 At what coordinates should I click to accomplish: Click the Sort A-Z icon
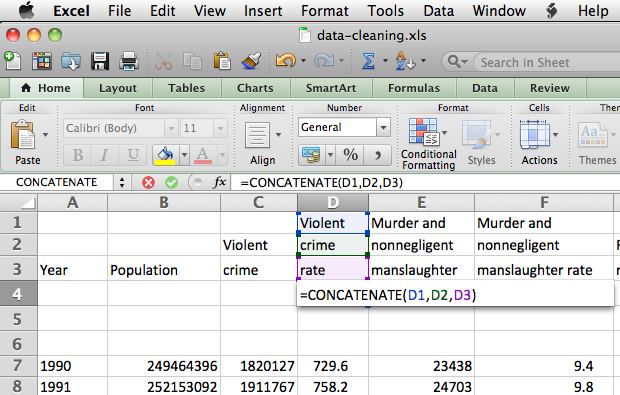(405, 61)
